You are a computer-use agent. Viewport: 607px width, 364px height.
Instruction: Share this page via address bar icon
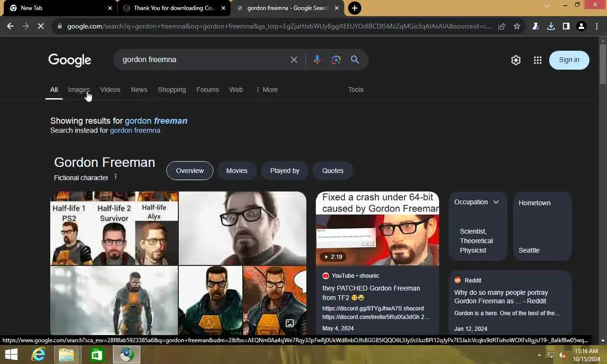[x=502, y=26]
